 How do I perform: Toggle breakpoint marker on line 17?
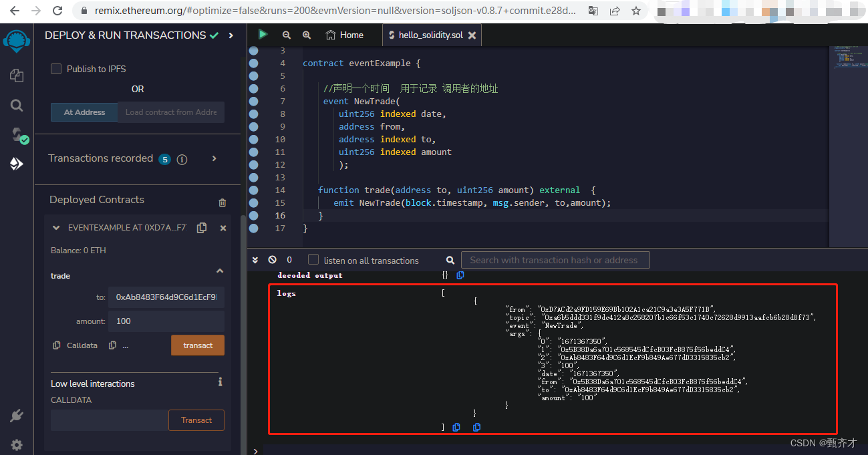[x=253, y=229]
